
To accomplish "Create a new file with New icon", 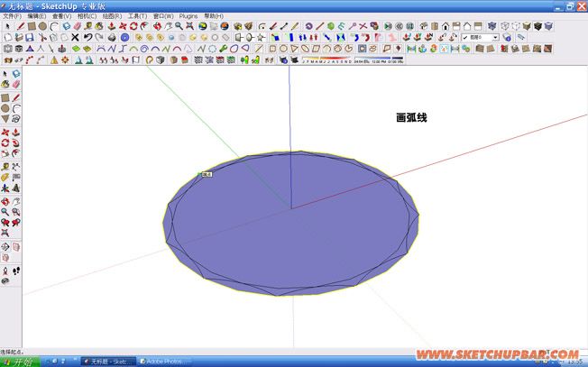I will click(8, 38).
